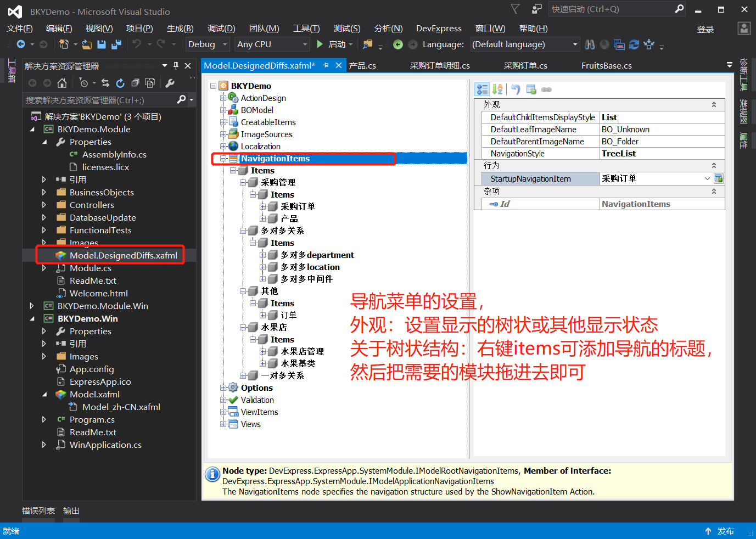Select Model_zh-CN.xafml file
The height and width of the screenshot is (539, 756).
pyautogui.click(x=121, y=407)
